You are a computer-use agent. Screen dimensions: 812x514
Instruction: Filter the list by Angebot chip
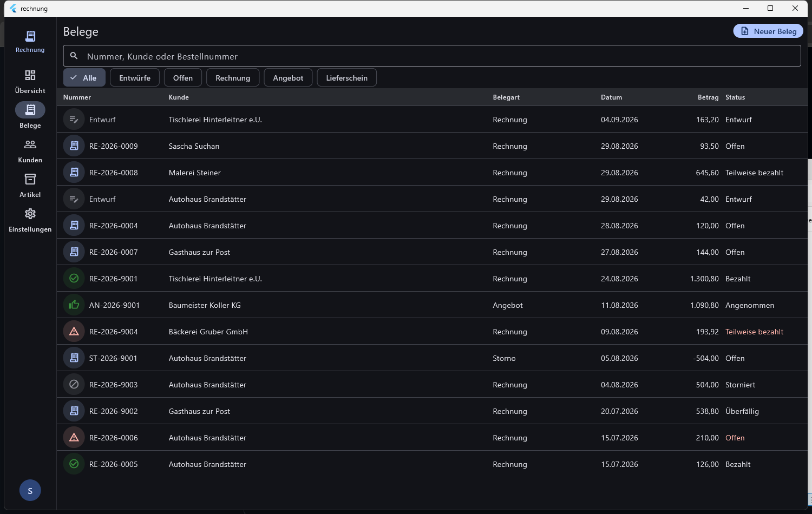(x=288, y=78)
